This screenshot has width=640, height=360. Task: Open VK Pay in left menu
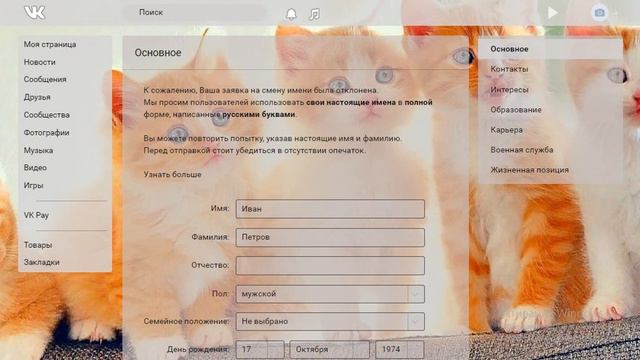pos(36,215)
